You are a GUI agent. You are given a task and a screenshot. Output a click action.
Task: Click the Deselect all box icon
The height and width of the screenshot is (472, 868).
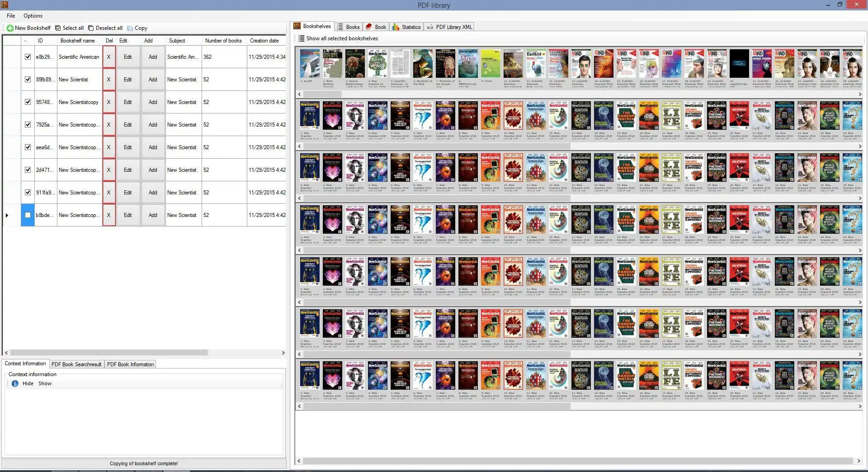(x=91, y=28)
